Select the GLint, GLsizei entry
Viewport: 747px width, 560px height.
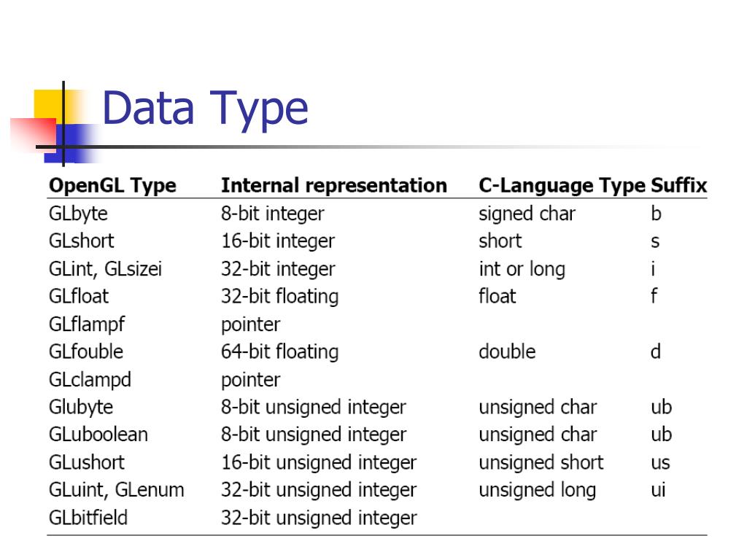pyautogui.click(x=106, y=269)
